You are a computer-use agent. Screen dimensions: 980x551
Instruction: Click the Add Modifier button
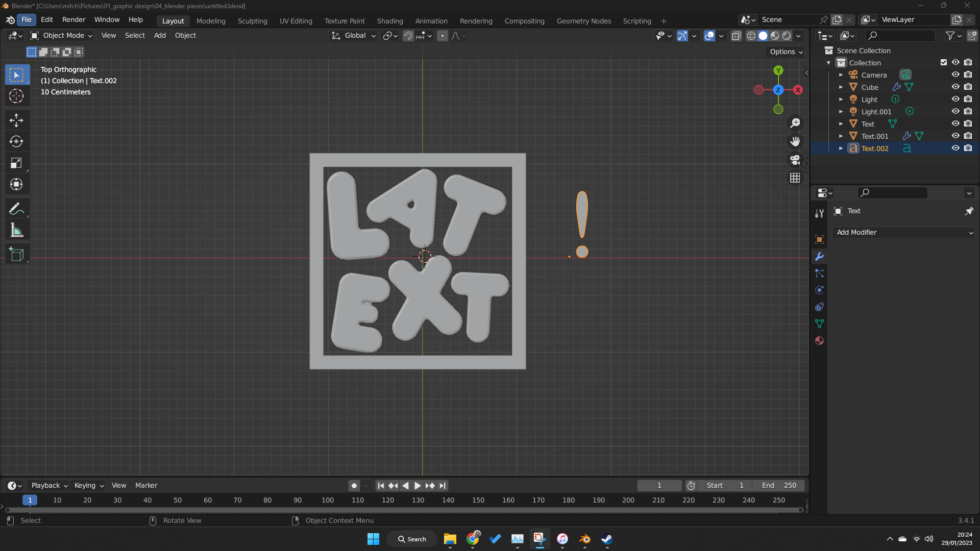(903, 232)
